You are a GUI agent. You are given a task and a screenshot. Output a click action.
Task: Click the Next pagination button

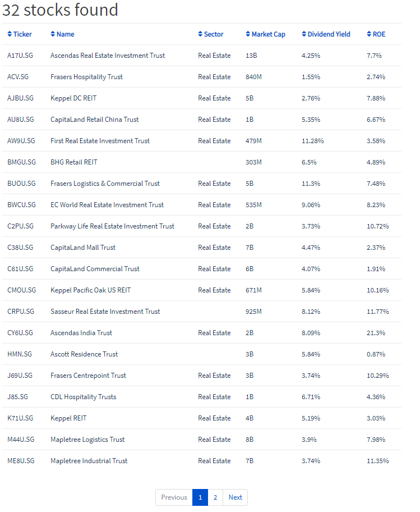pos(235,497)
